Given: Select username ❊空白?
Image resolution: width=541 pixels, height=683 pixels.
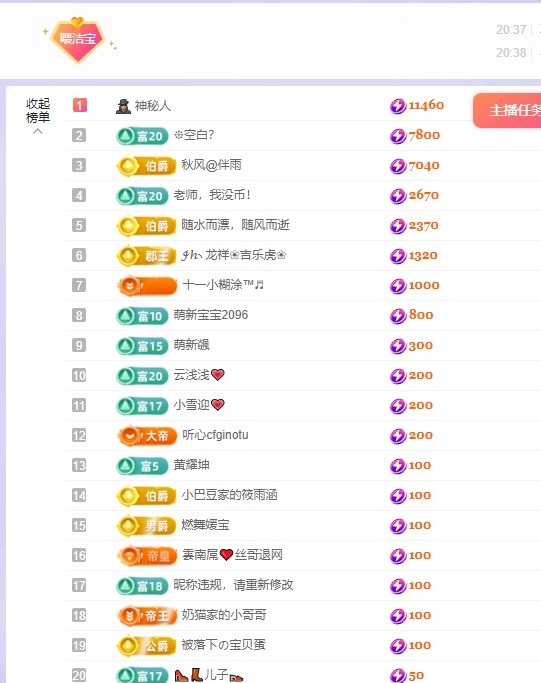Looking at the screenshot, I should 194,135.
